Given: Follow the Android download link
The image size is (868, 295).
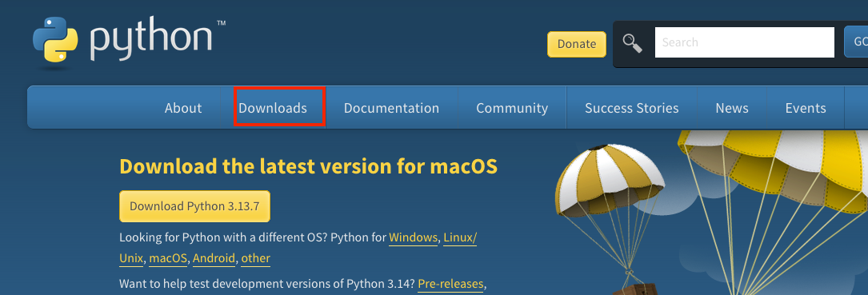Looking at the screenshot, I should [214, 258].
